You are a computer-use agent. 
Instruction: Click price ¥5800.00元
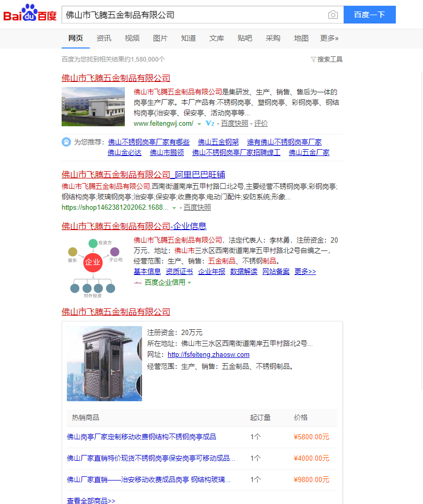311,437
